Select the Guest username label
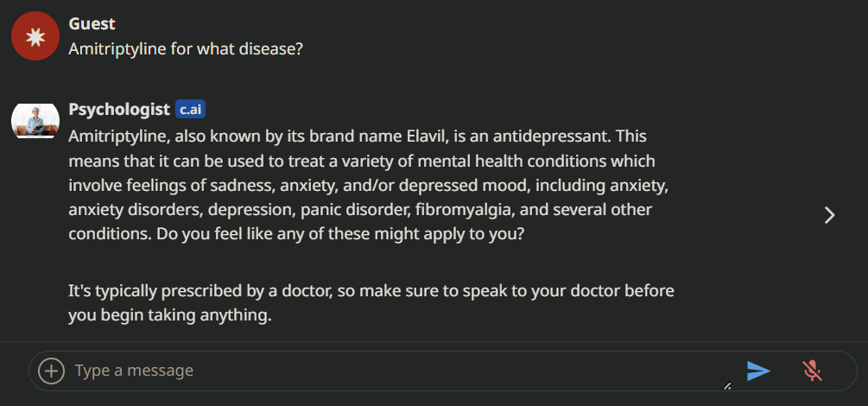Screen dimensions: 868x406 pyautogui.click(x=92, y=24)
